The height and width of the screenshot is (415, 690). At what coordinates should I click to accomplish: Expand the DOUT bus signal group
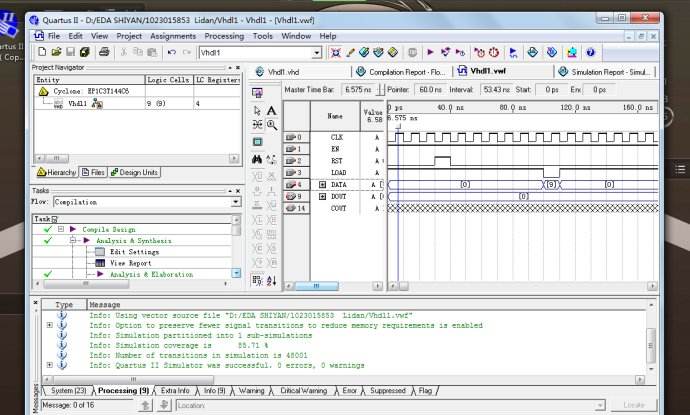click(x=322, y=196)
